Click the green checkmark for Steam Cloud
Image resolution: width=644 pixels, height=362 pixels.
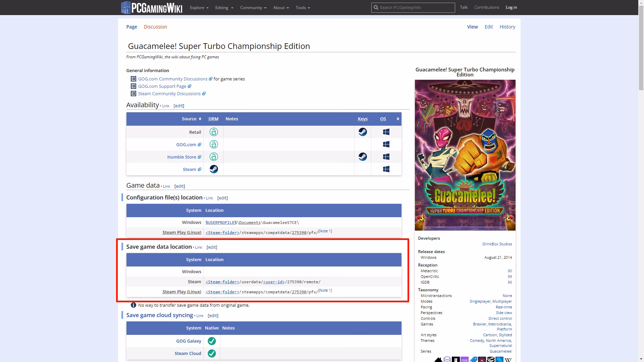tap(212, 354)
